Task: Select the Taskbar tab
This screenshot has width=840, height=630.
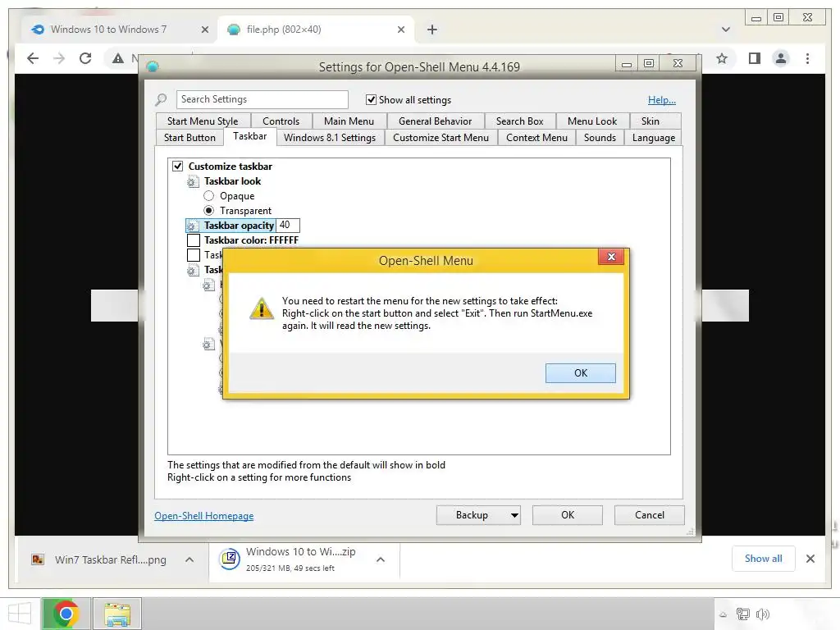Action: coord(249,137)
